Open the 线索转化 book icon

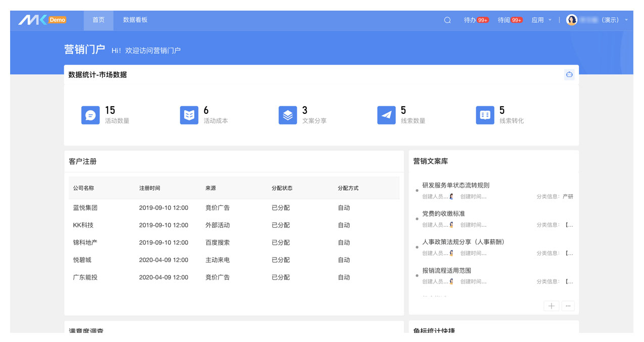[485, 115]
